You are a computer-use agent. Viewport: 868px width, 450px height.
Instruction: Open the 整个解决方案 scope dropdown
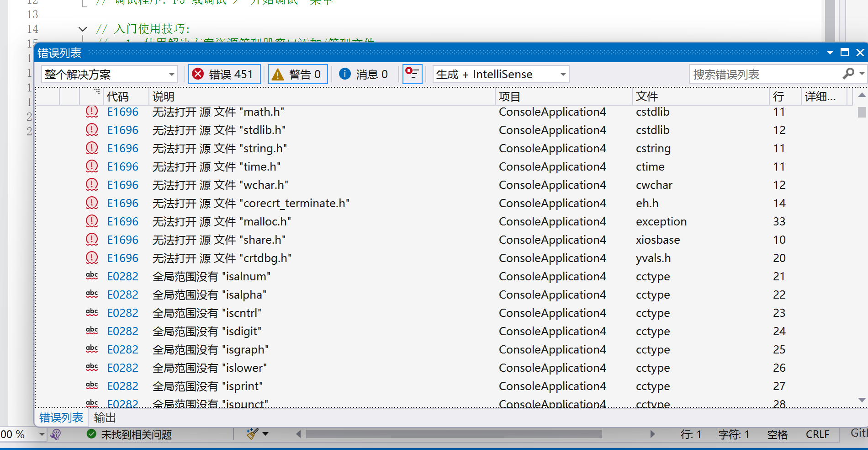point(110,74)
